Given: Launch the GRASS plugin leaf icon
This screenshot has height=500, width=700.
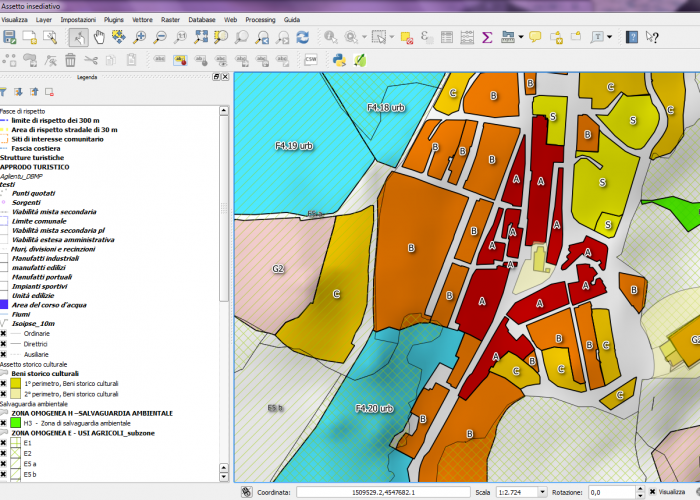Looking at the screenshot, I should coord(360,60).
